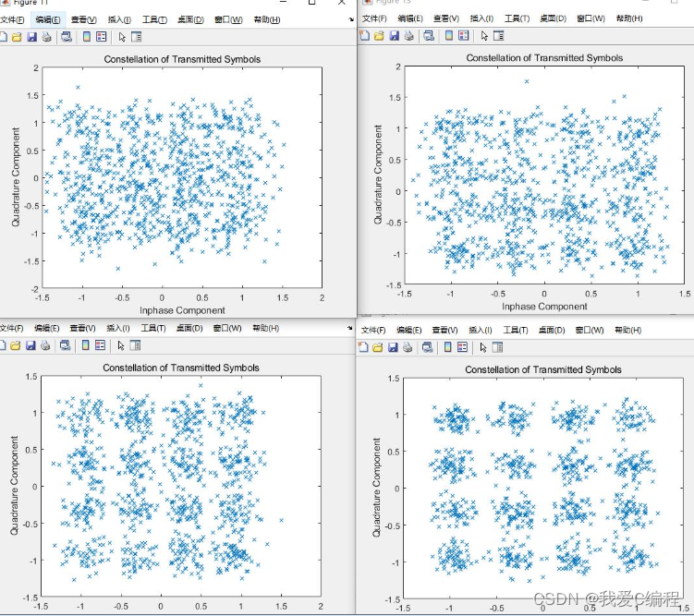Save figure icon in lower-right figure toolbar

[393, 347]
